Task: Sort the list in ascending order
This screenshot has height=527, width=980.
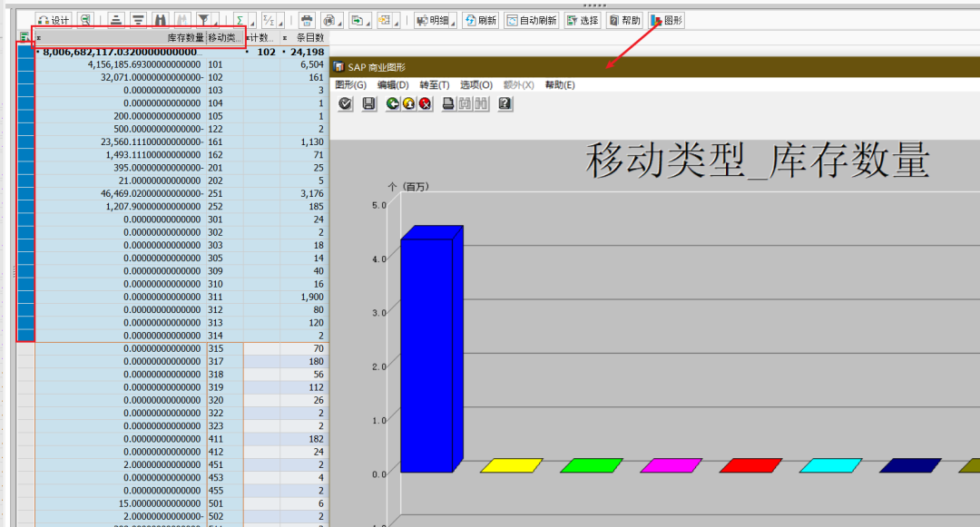Action: pos(115,21)
